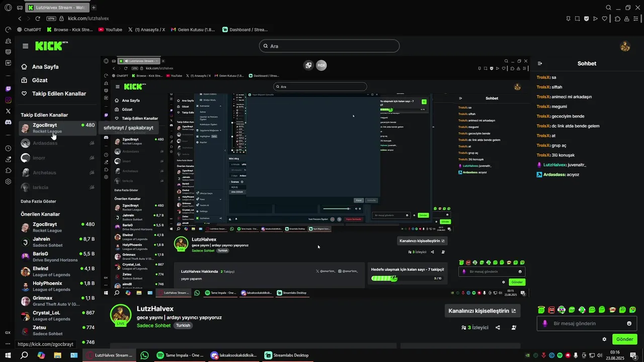Open Opera easy setup sliders icon
644x362 pixels.
pyautogui.click(x=636, y=19)
